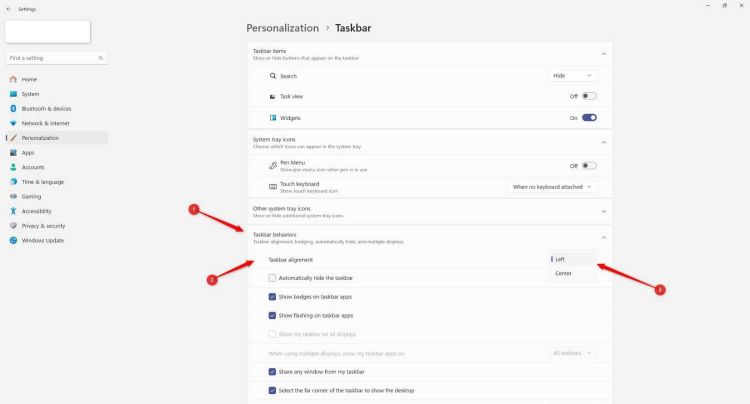The image size is (750, 404).
Task: Turn off the Widgets toggle
Action: (589, 117)
